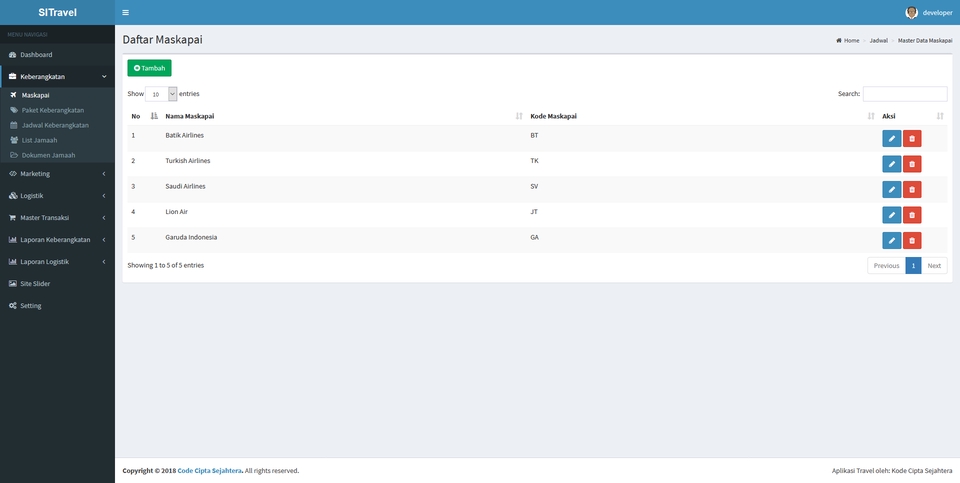Viewport: 960px width, 483px height.
Task: Click the Batik Airlines name cell
Action: coord(184,135)
